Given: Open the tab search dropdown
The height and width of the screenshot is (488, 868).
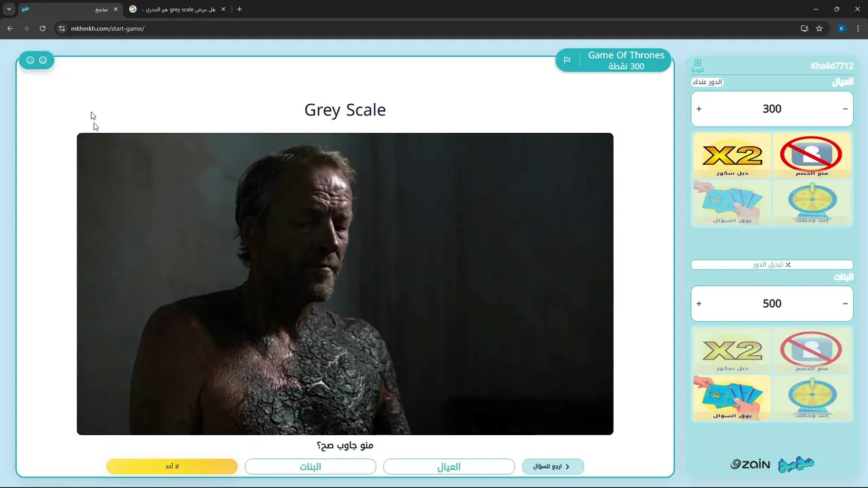Looking at the screenshot, I should [x=9, y=9].
